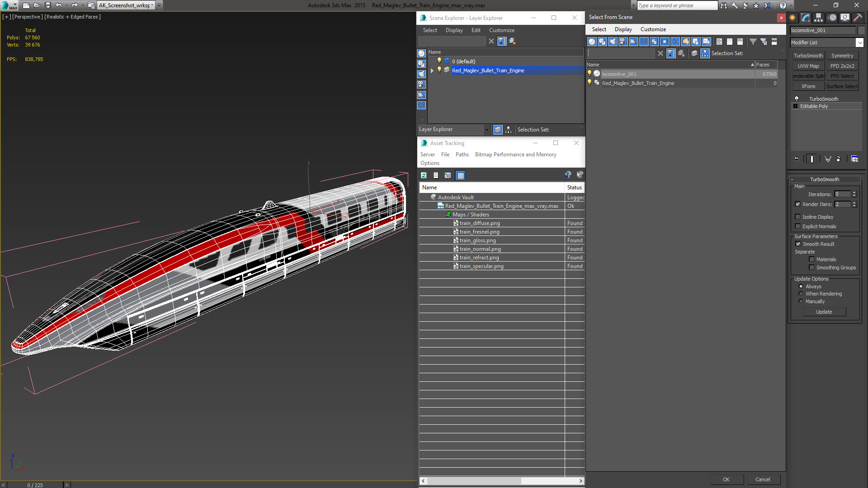Viewport: 868px width, 488px height.
Task: Expand Red_Maglev_Bullet_Train_Engine layer in Scene Explorer
Action: [432, 70]
